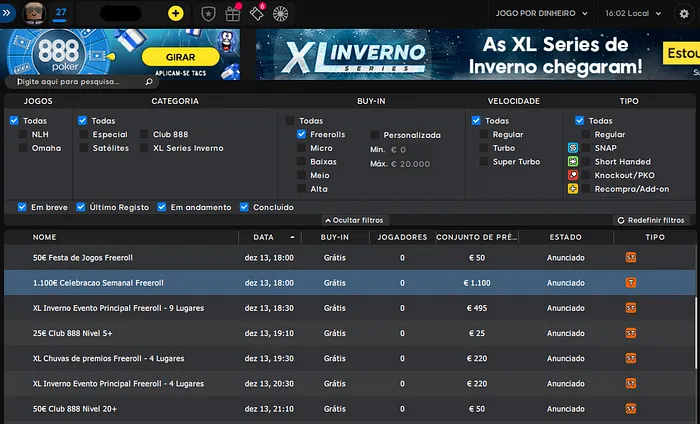Open the Jogo por Dinheiro dropdown
Image resolution: width=700 pixels, height=424 pixels.
pos(542,13)
